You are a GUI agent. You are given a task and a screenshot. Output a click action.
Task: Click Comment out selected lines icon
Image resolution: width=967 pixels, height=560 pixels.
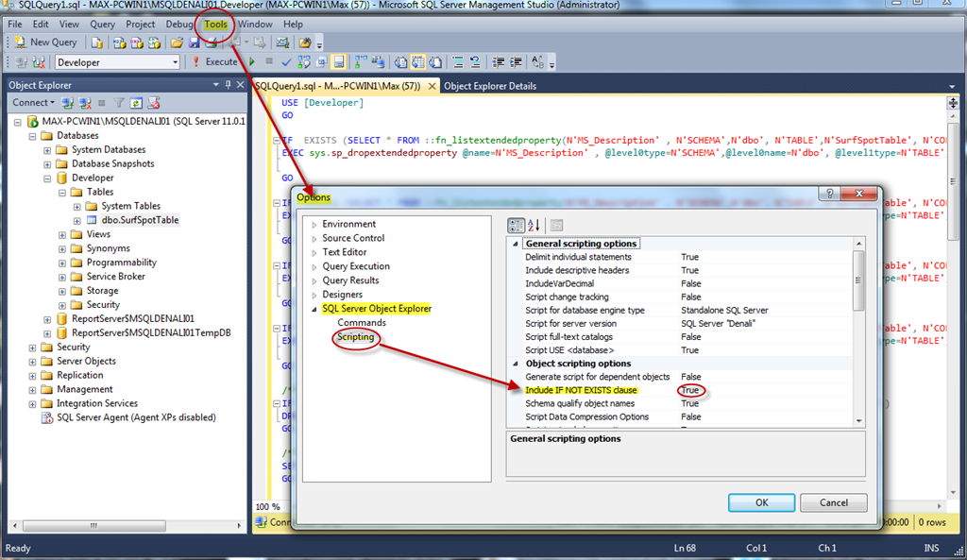(458, 61)
